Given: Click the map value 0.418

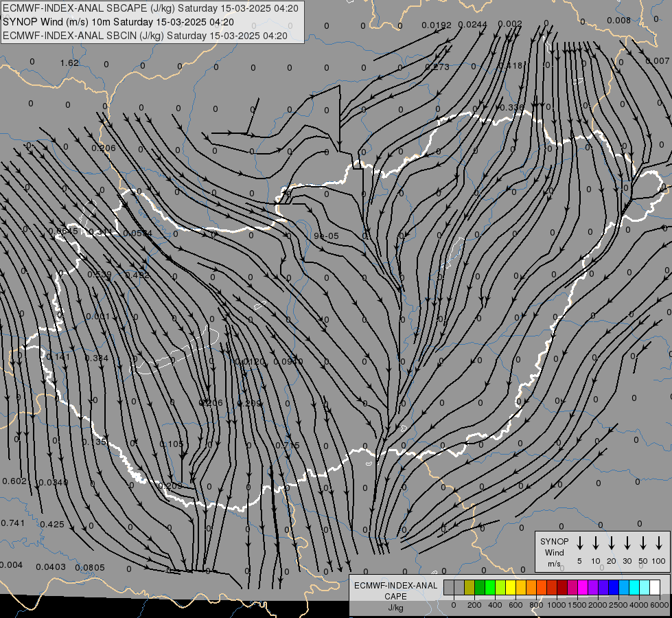Looking at the screenshot, I should click(x=511, y=66).
